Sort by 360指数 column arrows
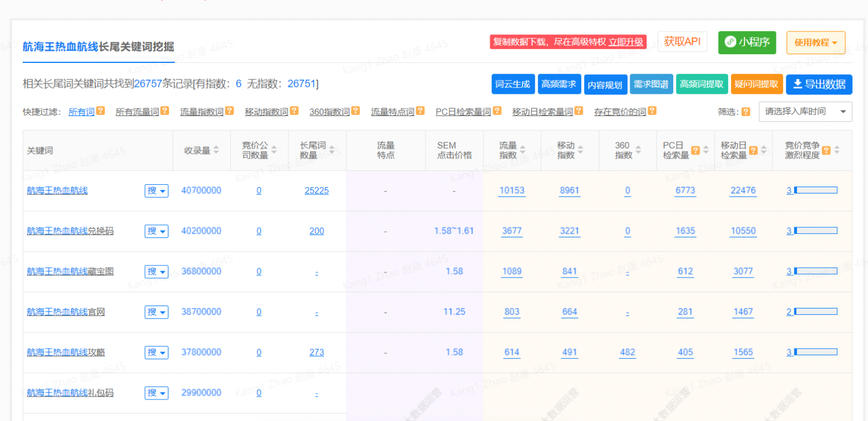Screen dimensions: 868x421 pos(638,150)
